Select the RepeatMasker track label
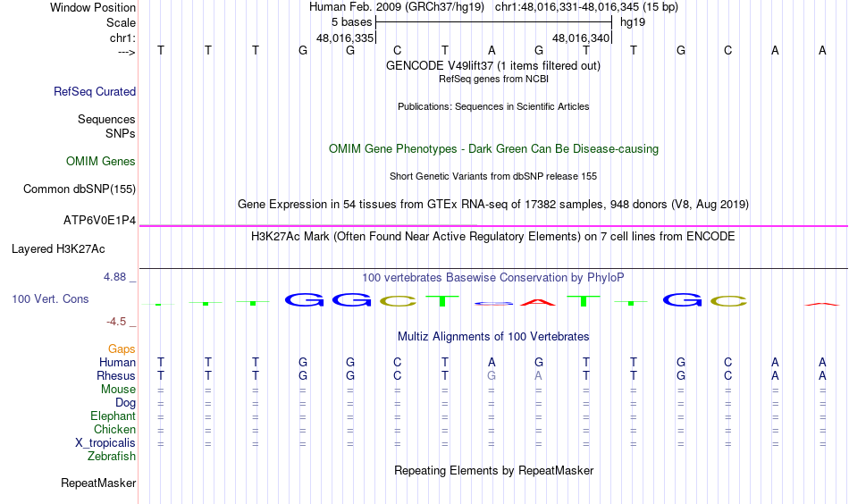The image size is (849, 504). point(98,483)
